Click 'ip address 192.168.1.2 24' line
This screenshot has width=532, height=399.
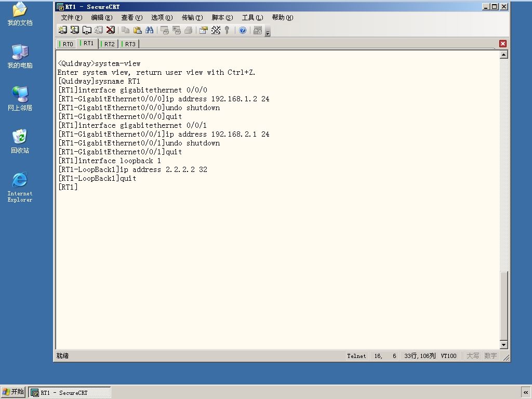click(x=164, y=99)
